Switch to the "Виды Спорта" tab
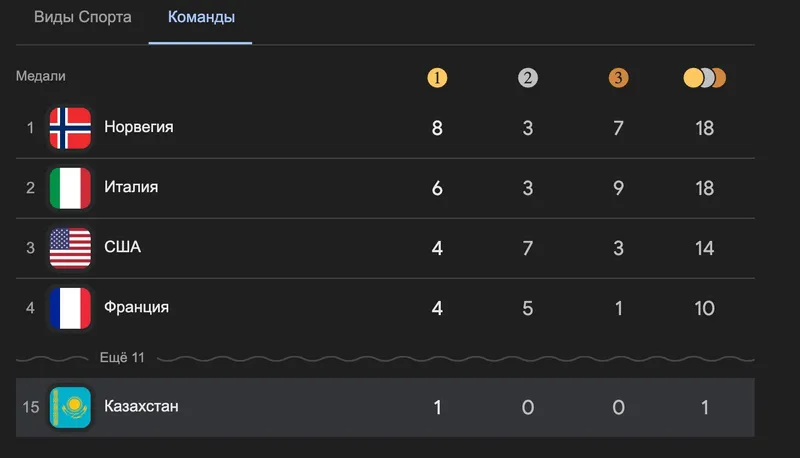This screenshot has height=458, width=800. pyautogui.click(x=83, y=18)
